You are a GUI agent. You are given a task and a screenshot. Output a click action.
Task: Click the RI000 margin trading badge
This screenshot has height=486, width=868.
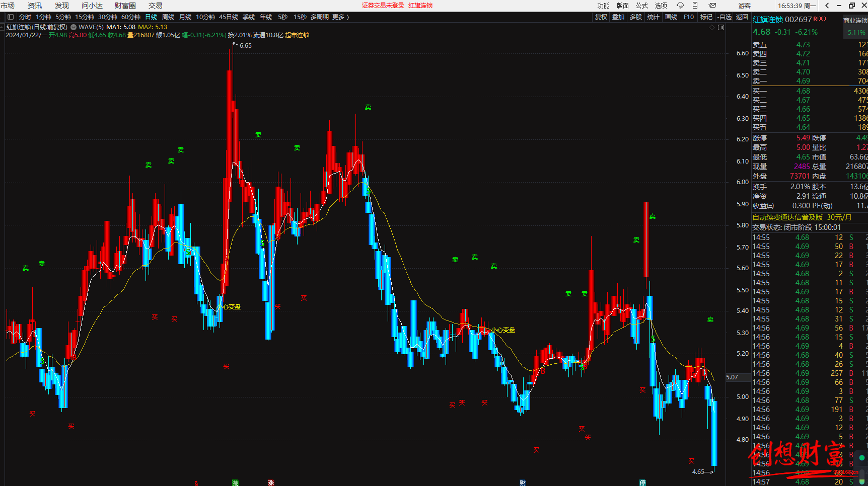click(x=820, y=19)
